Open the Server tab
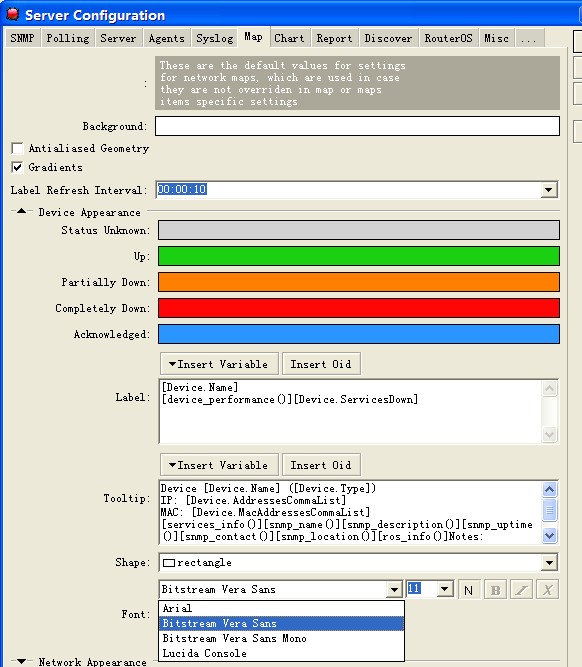 [x=118, y=38]
